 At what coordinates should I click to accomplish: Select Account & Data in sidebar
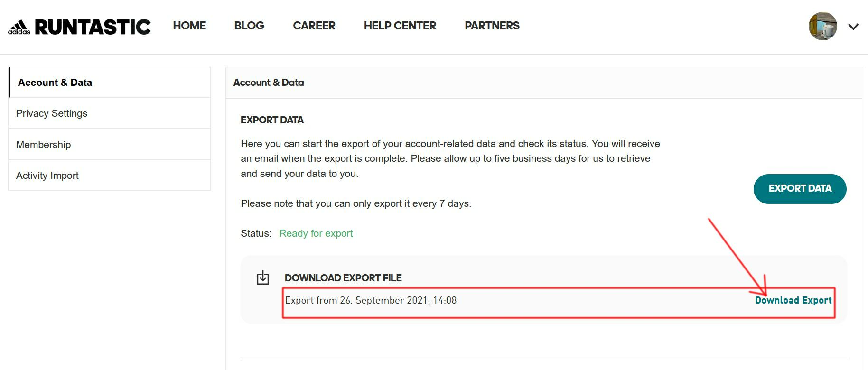coord(110,83)
